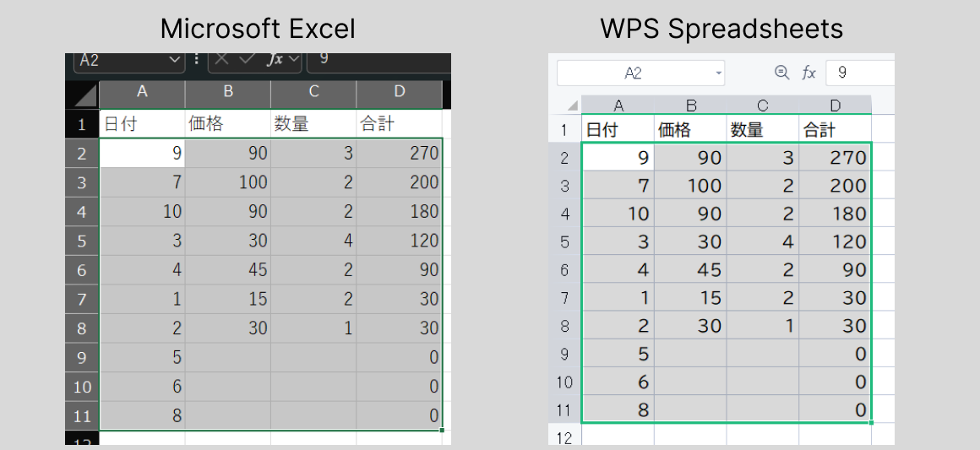Viewport: 980px width, 450px height.
Task: Click WPS cell with value 45
Action: tap(690, 269)
